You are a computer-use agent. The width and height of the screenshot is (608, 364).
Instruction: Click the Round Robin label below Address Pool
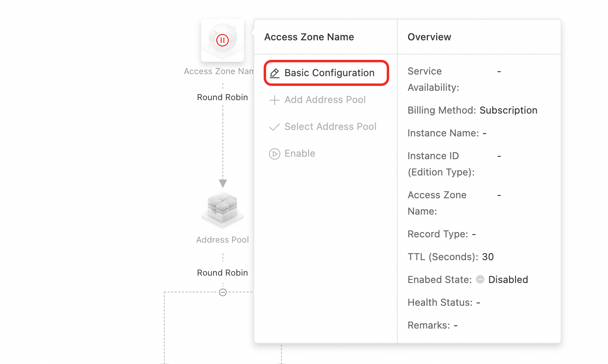(x=222, y=273)
